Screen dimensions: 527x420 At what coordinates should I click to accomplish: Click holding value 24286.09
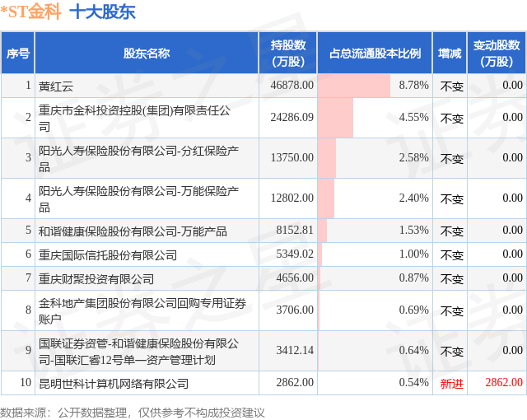coord(291,117)
